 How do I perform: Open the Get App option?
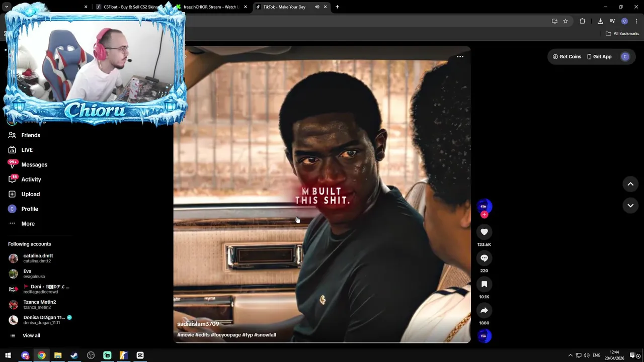[599, 57]
